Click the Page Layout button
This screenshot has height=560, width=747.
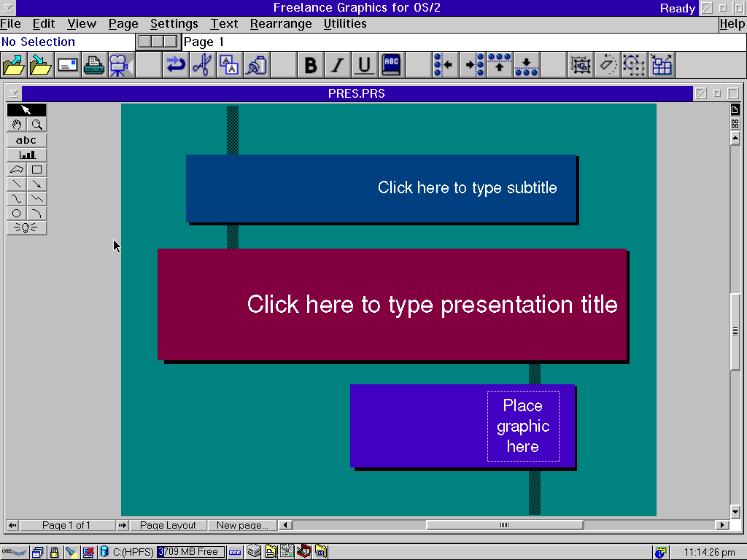168,525
